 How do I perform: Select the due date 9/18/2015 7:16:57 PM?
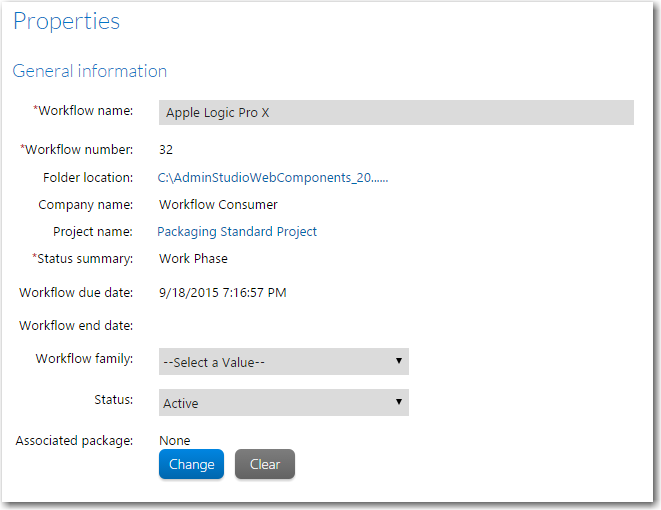coord(223,293)
